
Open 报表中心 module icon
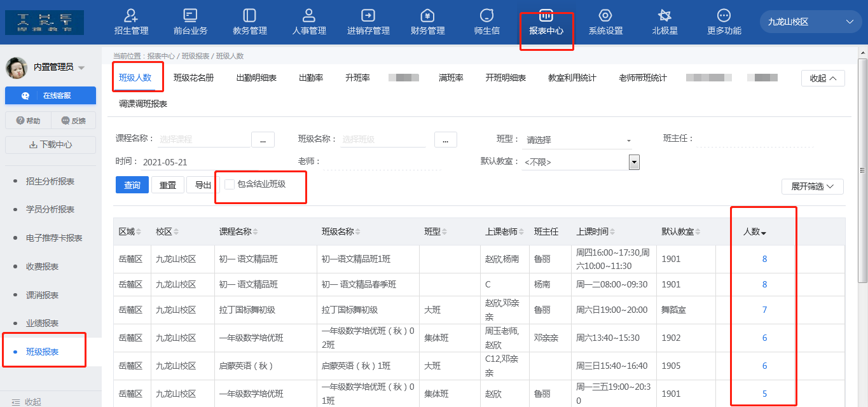(x=546, y=15)
